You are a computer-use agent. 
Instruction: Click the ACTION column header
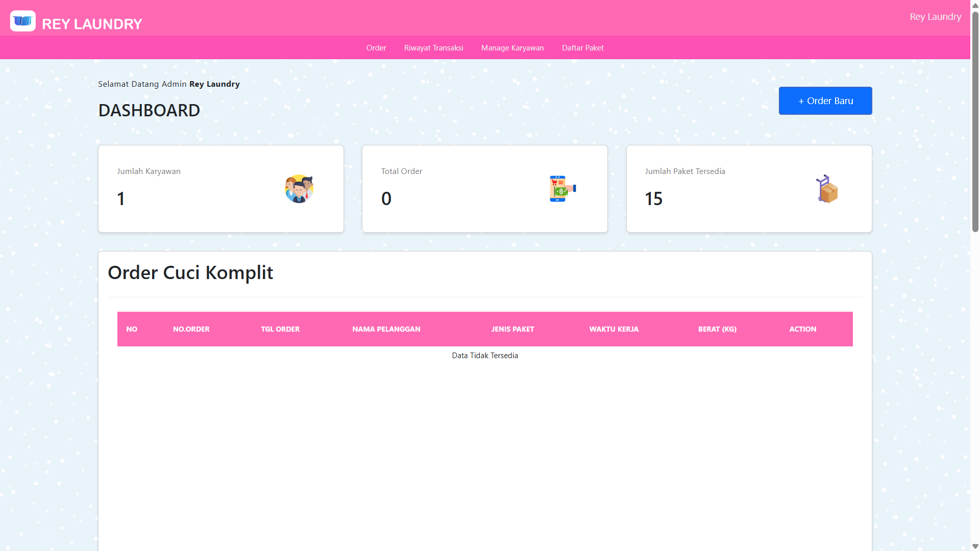click(802, 329)
